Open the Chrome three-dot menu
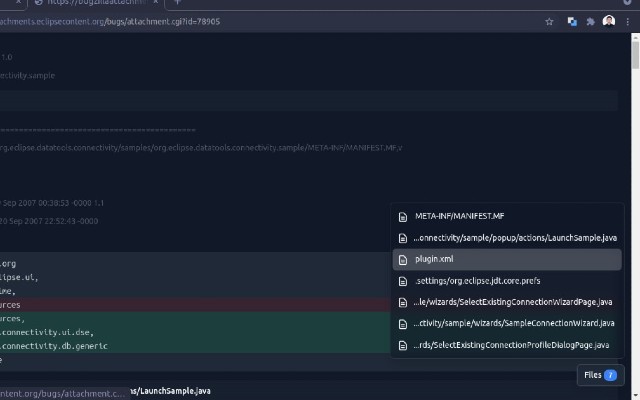Image resolution: width=640 pixels, height=400 pixels. pos(628,21)
